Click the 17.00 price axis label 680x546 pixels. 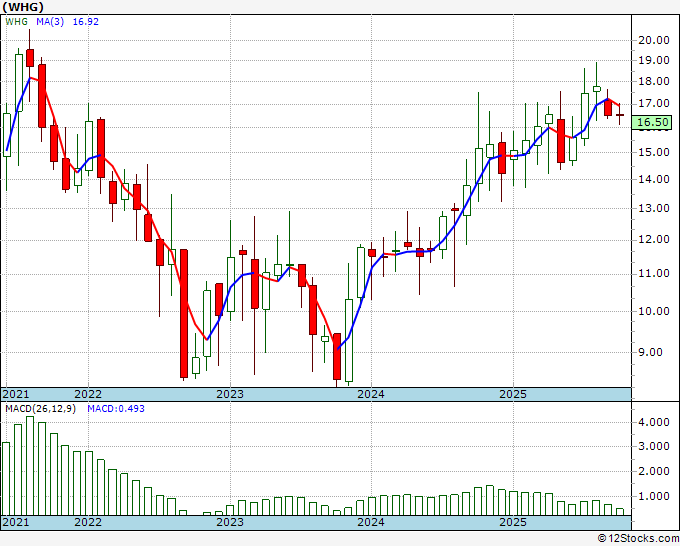pos(654,103)
